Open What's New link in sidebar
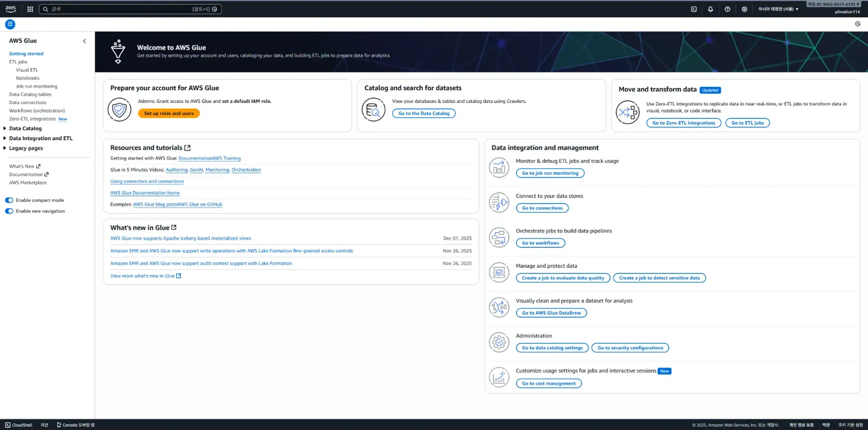Image resolution: width=868 pixels, height=430 pixels. 25,166
